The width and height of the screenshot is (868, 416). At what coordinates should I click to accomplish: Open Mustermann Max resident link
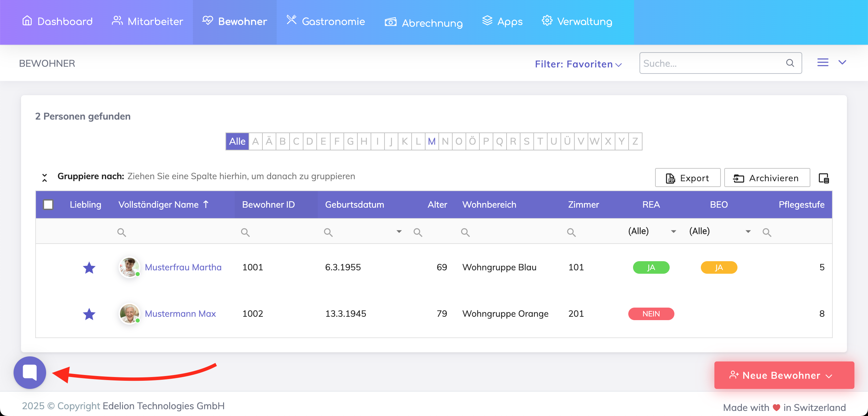[180, 314]
